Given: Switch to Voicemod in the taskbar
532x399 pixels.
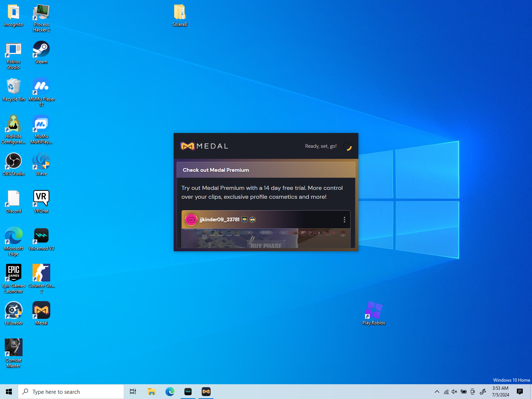Looking at the screenshot, I should [x=188, y=392].
